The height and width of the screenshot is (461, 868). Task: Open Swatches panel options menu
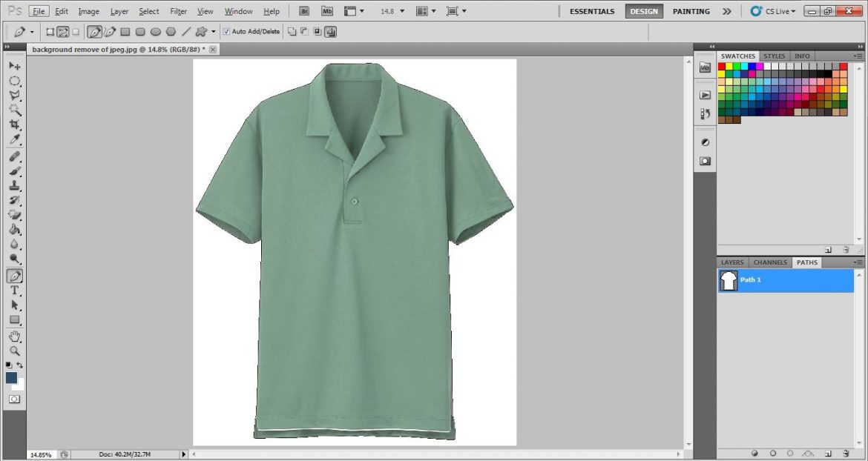[858, 56]
